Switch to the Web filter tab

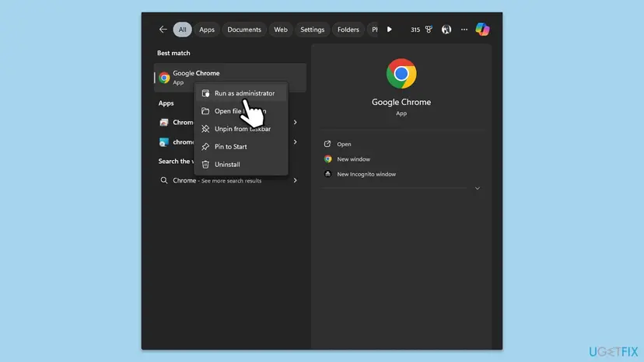click(281, 30)
